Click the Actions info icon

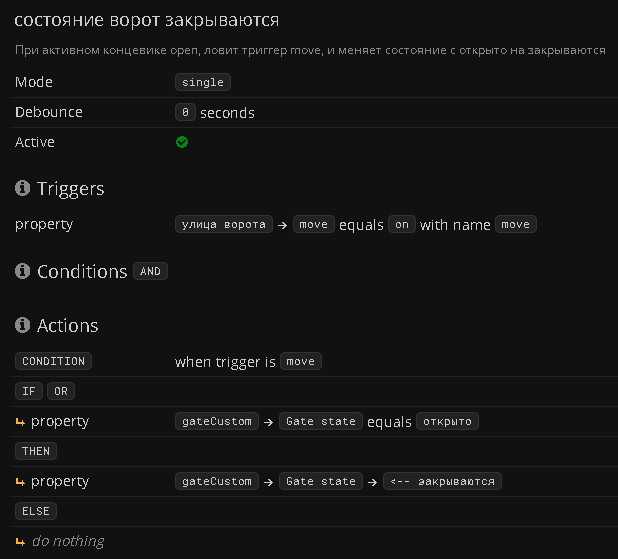[22, 326]
